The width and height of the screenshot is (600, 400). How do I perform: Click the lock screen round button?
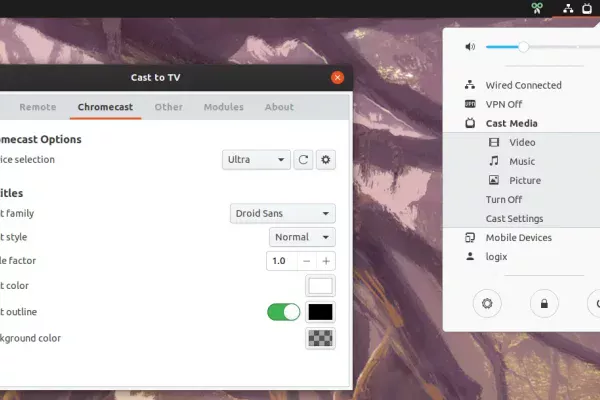[x=544, y=304]
